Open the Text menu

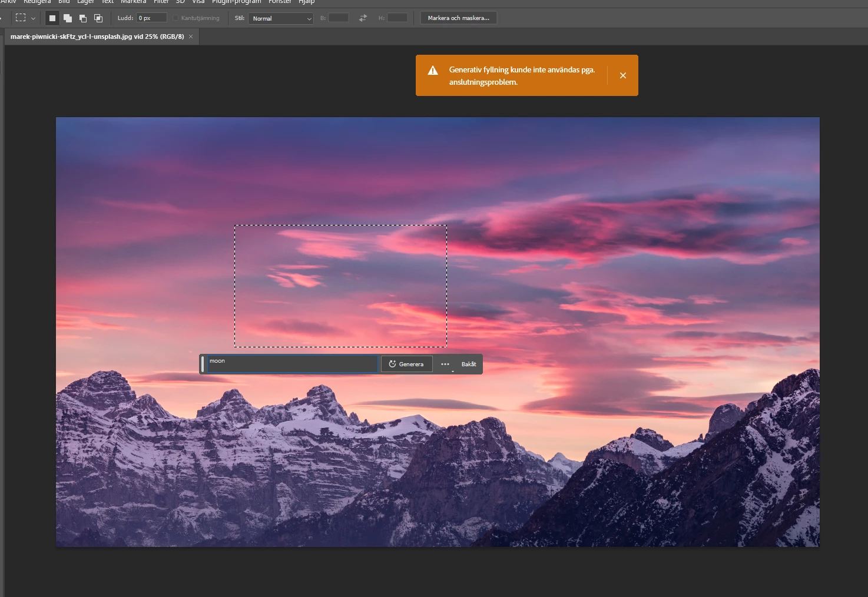pos(107,2)
